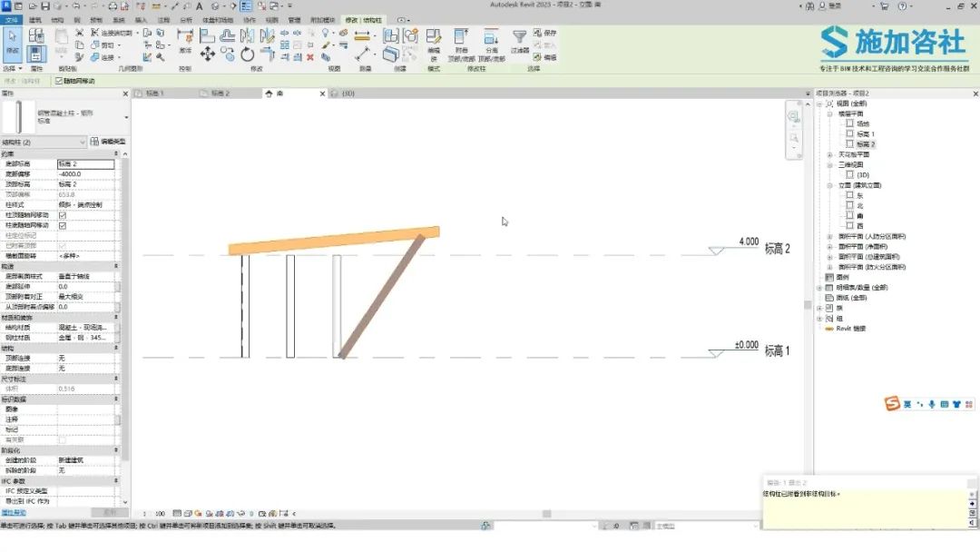
Task: Toggle the 随轴网移动 checkbox in options bar
Action: [x=59, y=81]
